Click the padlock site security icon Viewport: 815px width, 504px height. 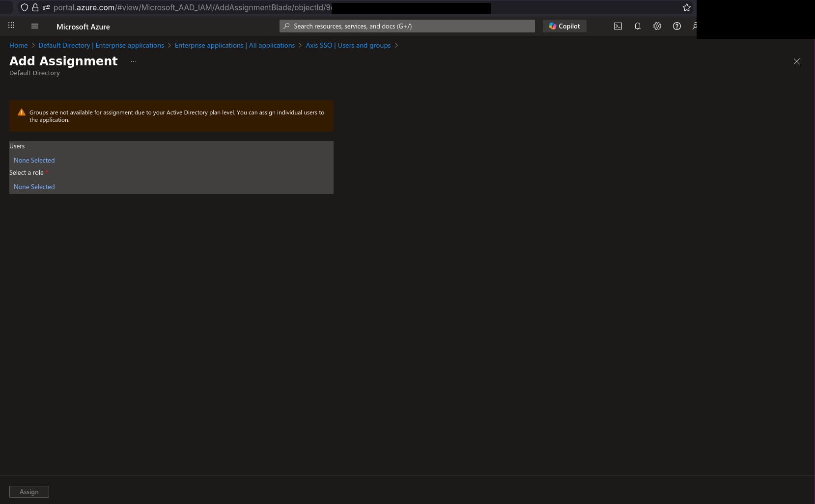[35, 7]
